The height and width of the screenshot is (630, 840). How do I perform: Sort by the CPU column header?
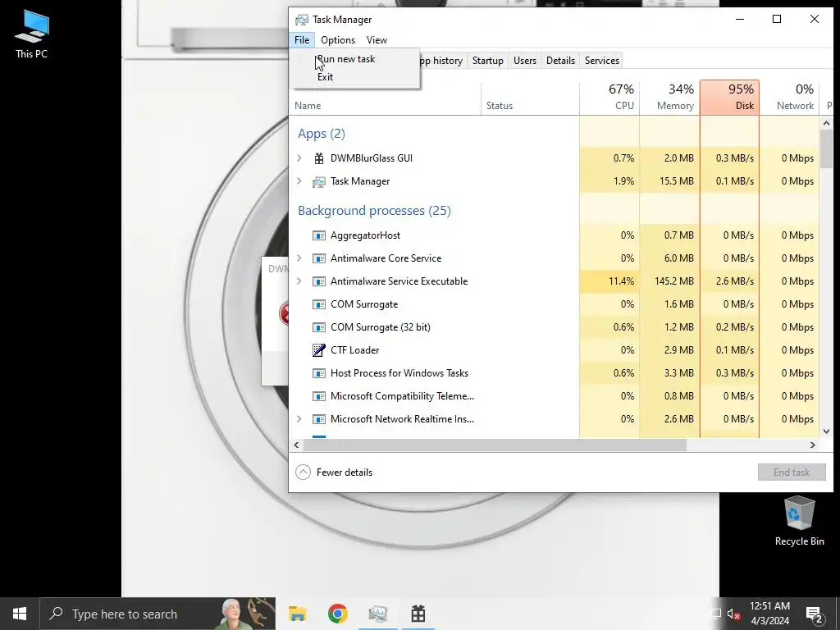point(609,98)
